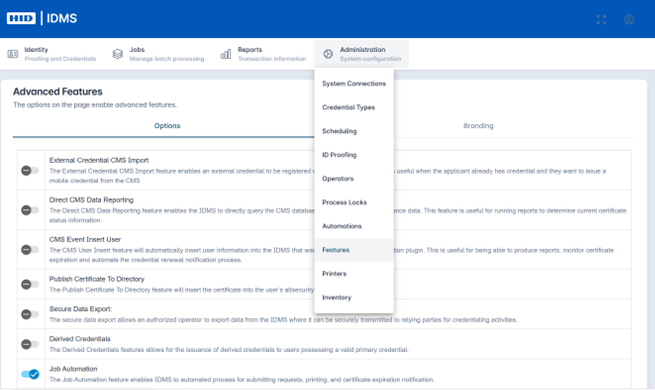Click Publish Certificate To Directory title

pos(97,279)
